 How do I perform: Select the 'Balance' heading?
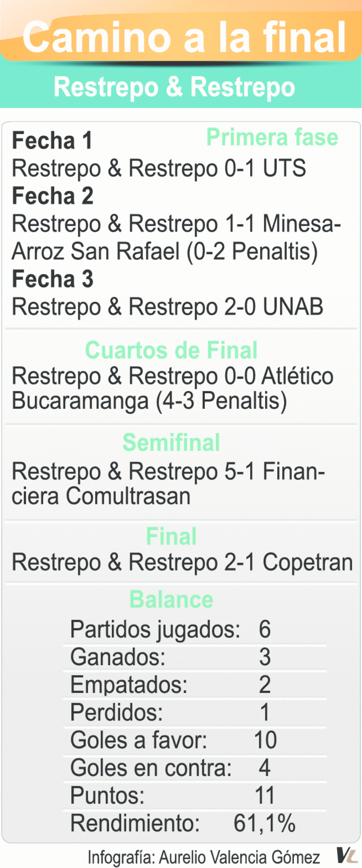click(x=171, y=600)
